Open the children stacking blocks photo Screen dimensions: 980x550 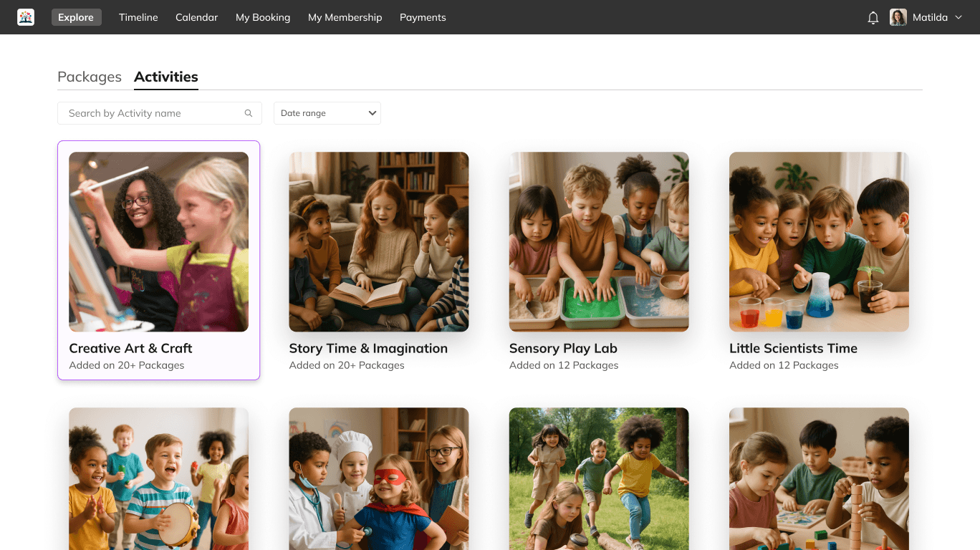tap(819, 478)
